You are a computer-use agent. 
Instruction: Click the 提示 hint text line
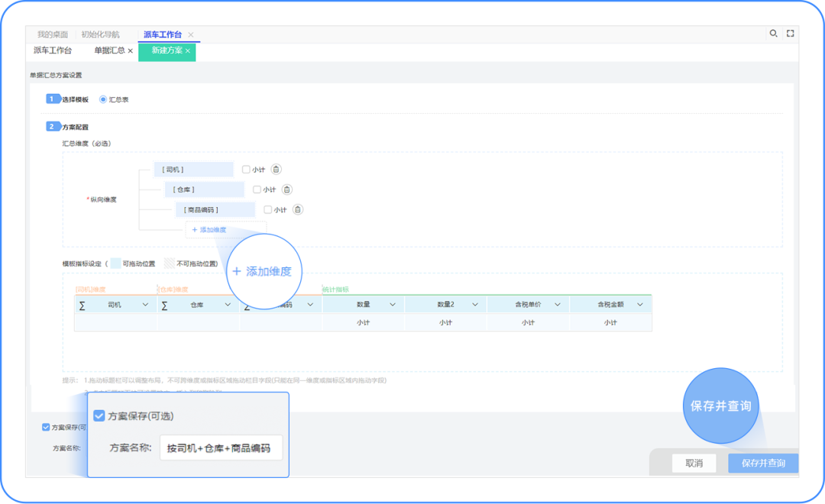(224, 380)
